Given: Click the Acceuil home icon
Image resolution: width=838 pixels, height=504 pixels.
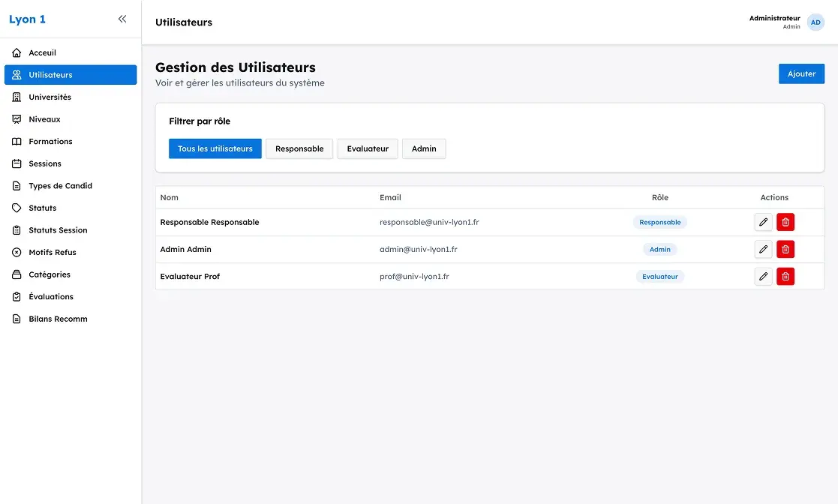Looking at the screenshot, I should point(17,52).
